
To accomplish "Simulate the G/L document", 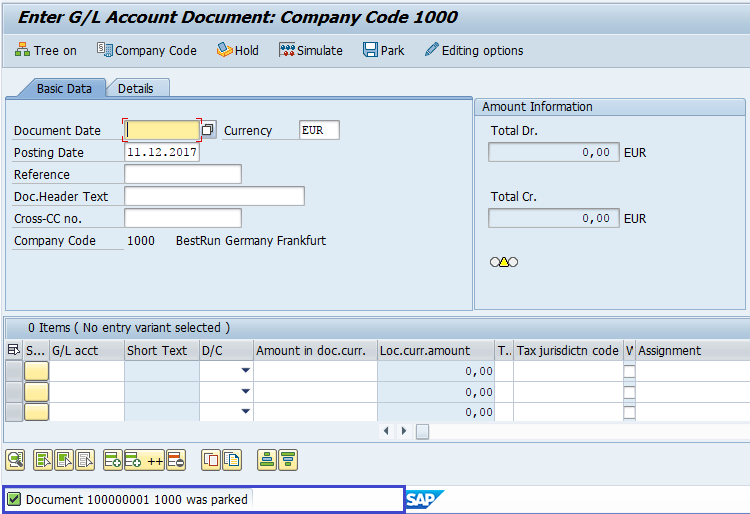I will pos(310,50).
